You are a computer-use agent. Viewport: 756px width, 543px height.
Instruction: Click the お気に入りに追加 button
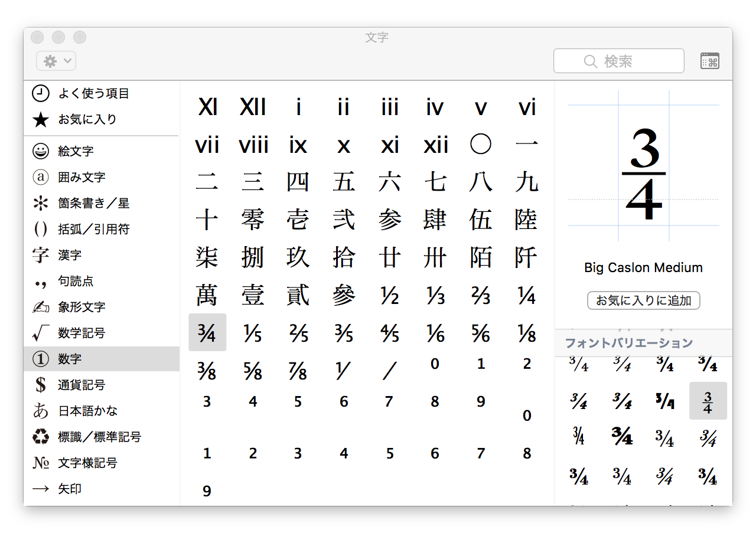click(643, 300)
